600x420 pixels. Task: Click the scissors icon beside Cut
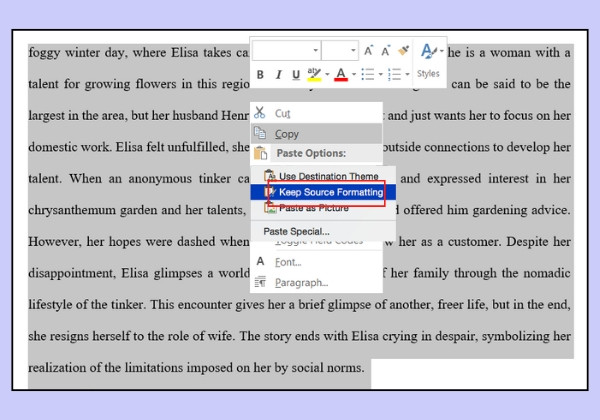[x=259, y=113]
